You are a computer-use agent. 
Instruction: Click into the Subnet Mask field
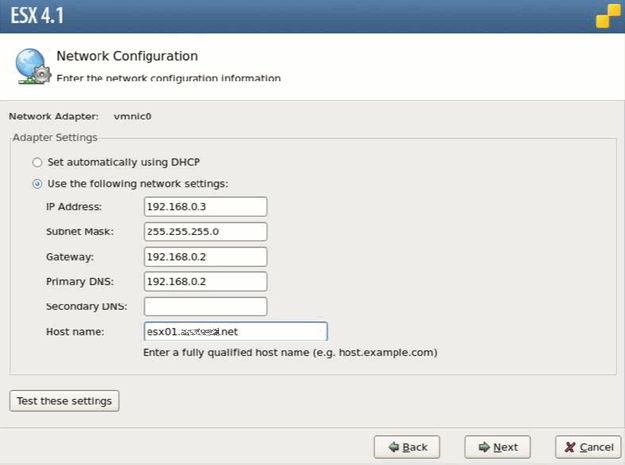205,231
